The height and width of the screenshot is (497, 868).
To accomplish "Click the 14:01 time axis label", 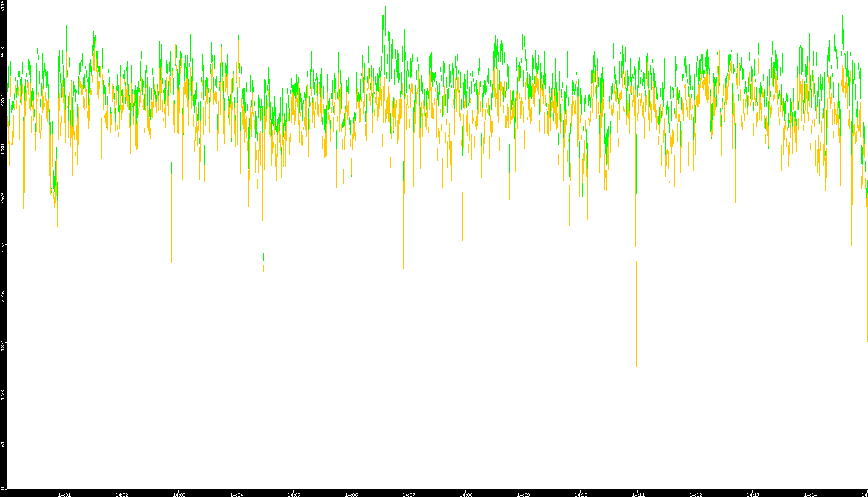I will tap(64, 495).
